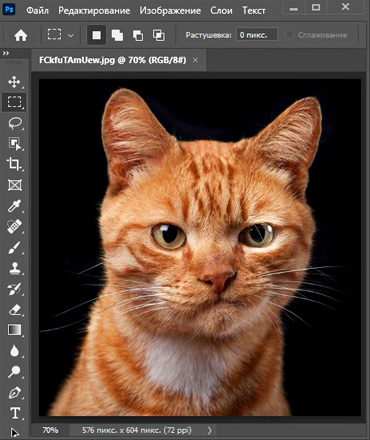Choose Intersect with selection mode

point(158,35)
